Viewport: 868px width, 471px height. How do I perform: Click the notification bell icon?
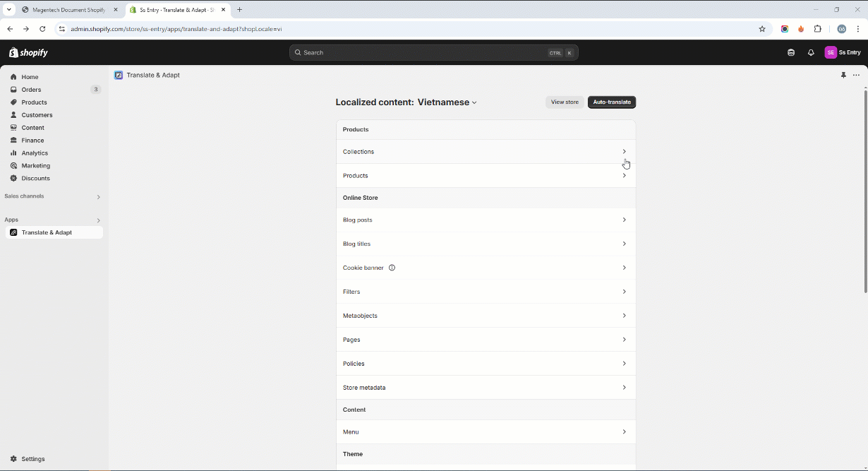(811, 53)
